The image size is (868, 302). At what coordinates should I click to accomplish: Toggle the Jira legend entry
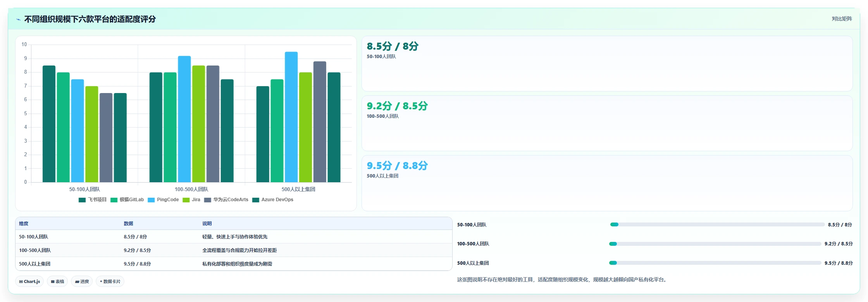tap(191, 200)
